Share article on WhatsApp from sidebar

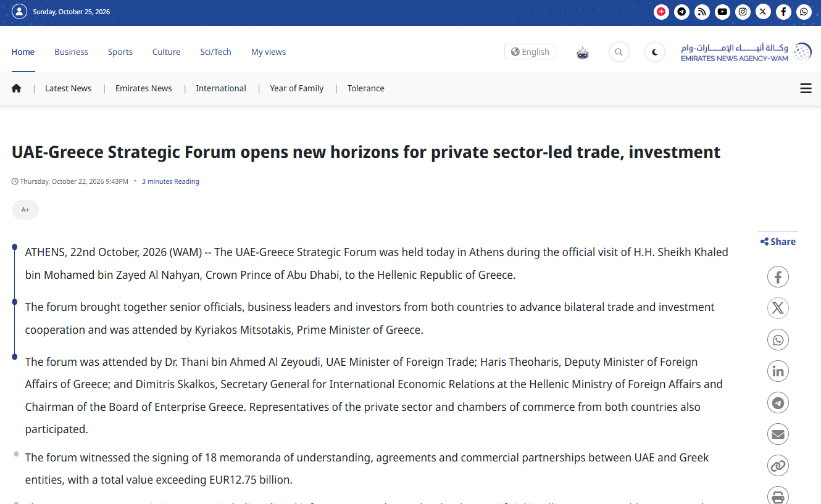click(x=778, y=340)
